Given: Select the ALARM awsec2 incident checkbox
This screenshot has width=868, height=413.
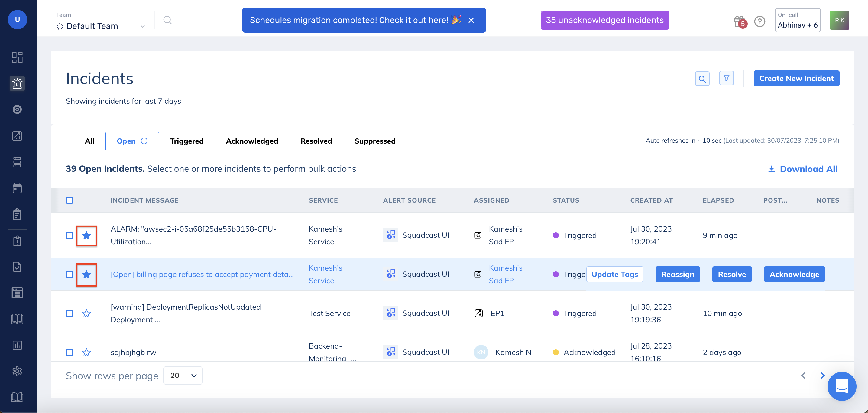Looking at the screenshot, I should 70,235.
